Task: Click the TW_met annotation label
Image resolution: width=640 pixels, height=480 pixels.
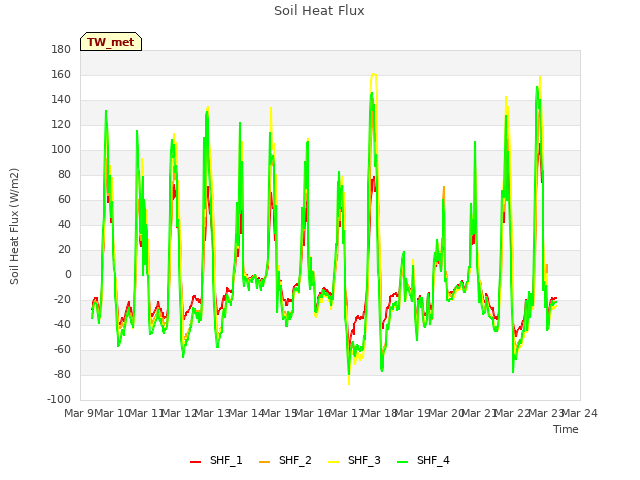Action: [x=111, y=42]
